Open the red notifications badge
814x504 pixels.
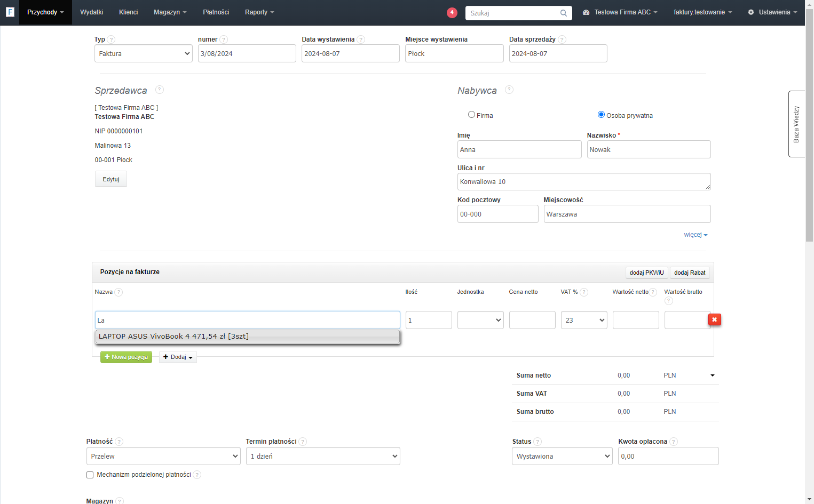pyautogui.click(x=452, y=12)
